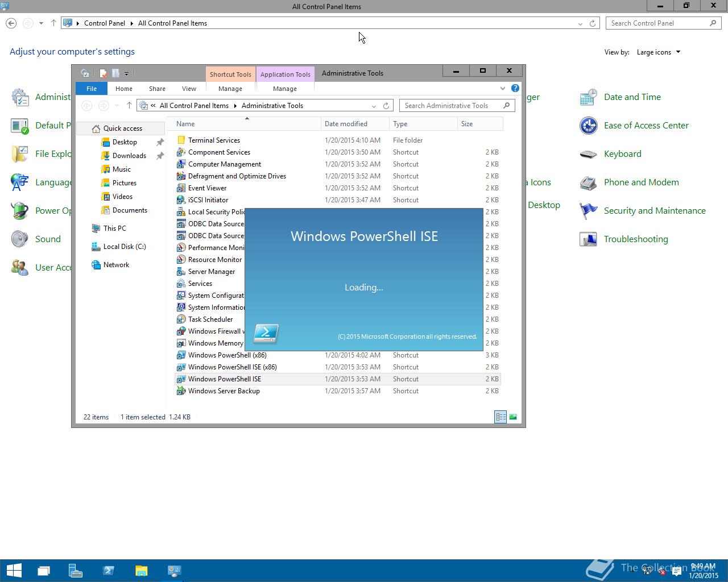
Task: Open the Date and Time icon in Control Panel
Action: (588, 97)
